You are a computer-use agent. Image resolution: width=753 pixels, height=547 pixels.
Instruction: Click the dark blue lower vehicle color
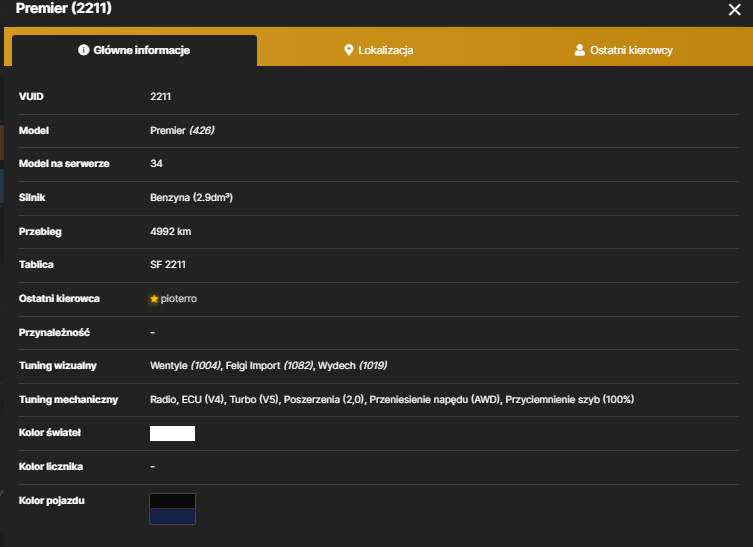click(172, 516)
